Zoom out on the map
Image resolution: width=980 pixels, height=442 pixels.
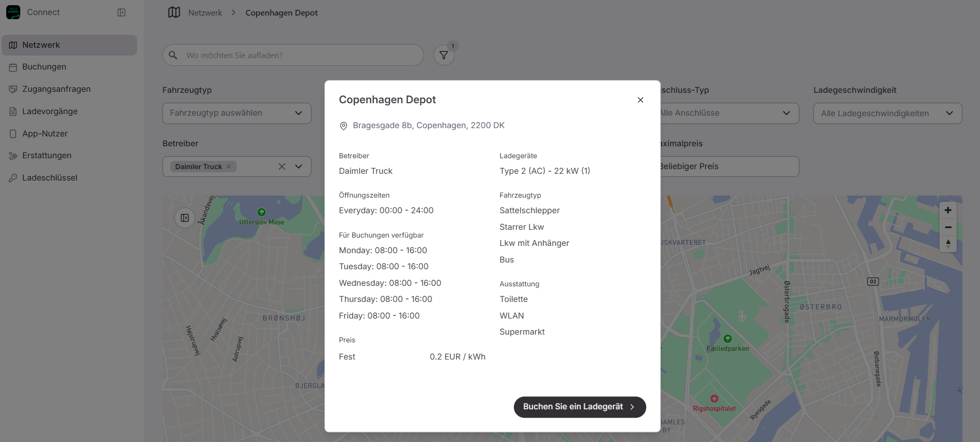click(x=948, y=227)
